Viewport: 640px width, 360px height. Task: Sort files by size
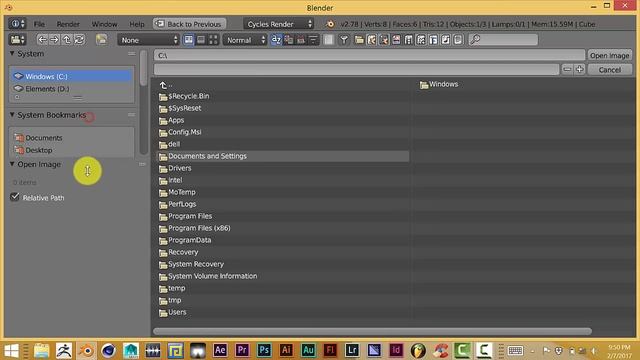(x=313, y=40)
